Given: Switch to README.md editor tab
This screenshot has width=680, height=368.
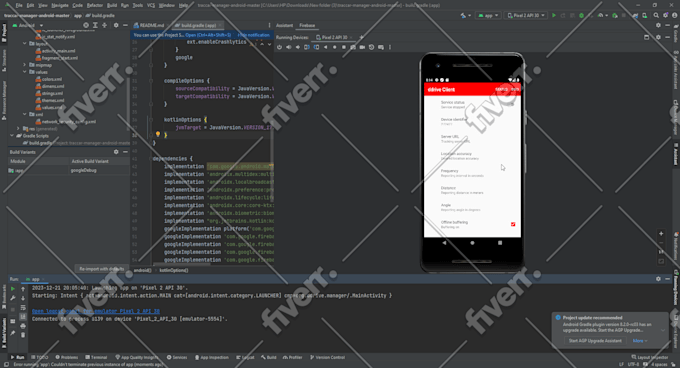Looking at the screenshot, I should point(150,26).
